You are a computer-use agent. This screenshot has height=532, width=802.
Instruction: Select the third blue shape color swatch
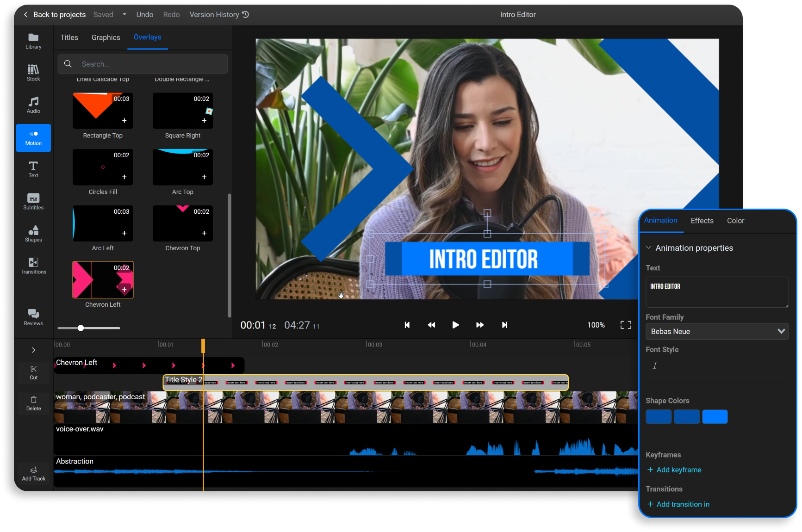point(715,416)
